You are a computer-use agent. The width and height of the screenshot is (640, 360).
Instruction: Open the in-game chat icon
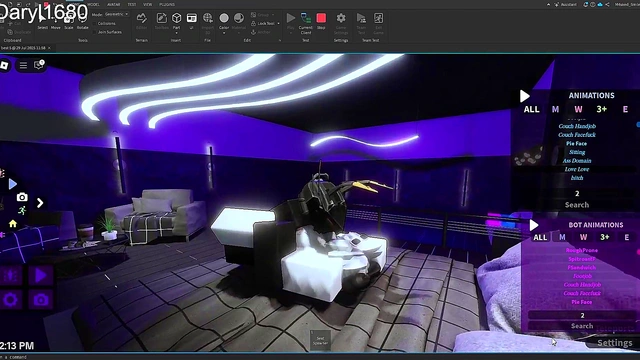[x=39, y=64]
